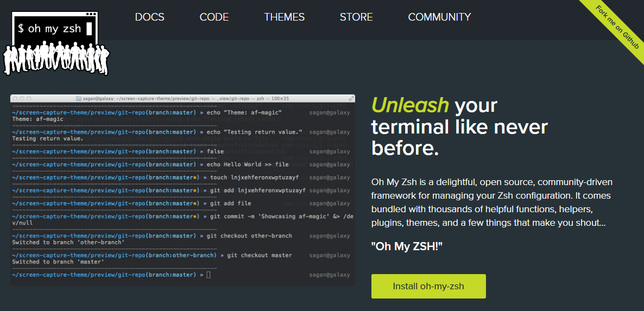
Task: Click the "Theme: af-magic" output line
Action: pyautogui.click(x=38, y=119)
